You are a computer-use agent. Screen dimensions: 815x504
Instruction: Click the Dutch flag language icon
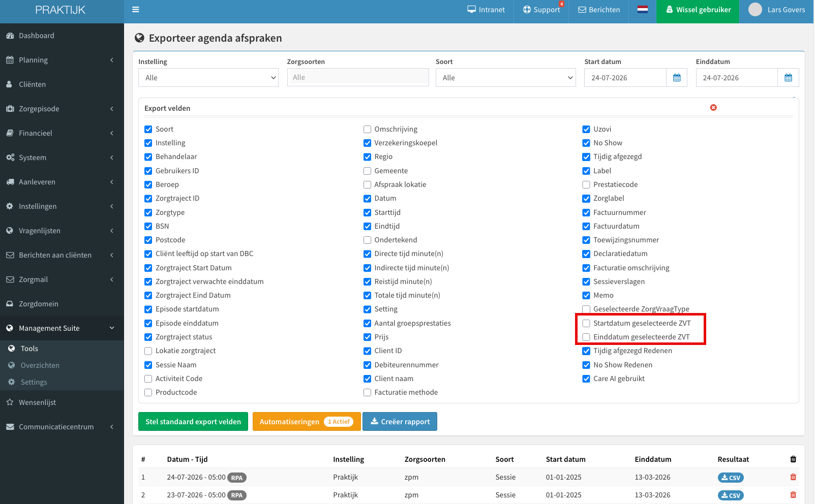point(643,10)
